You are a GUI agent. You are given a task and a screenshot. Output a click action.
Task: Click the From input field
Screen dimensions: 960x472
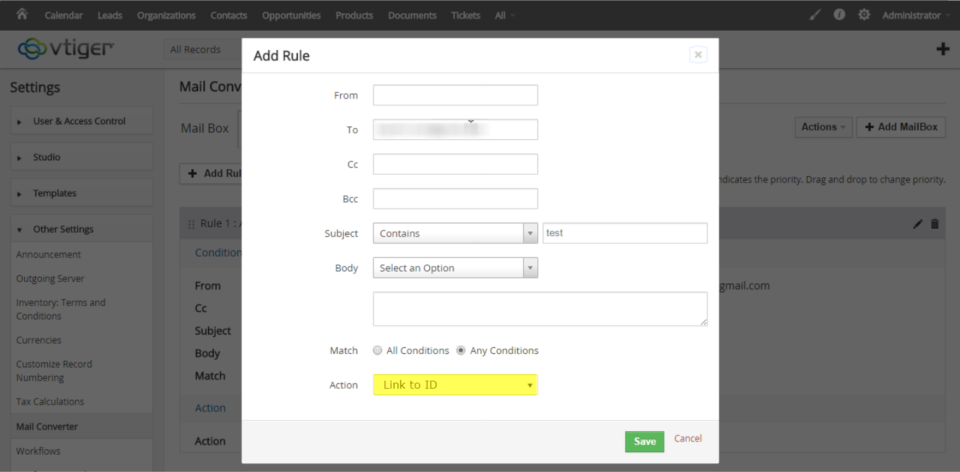pos(455,95)
